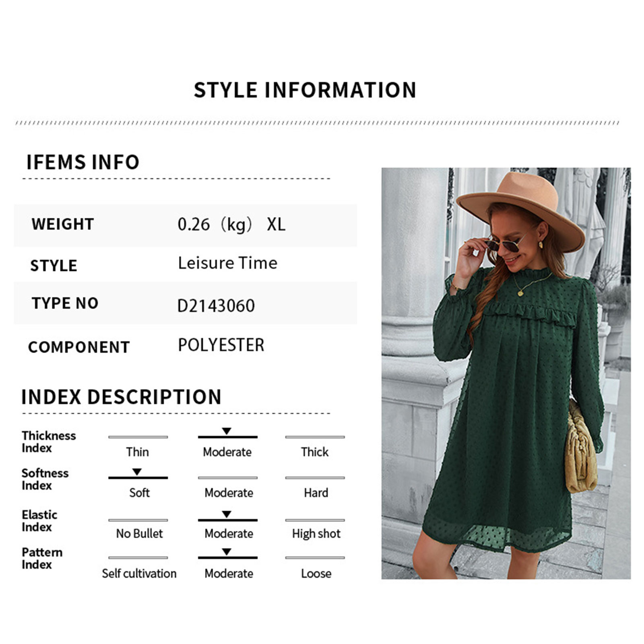
Task: Click the Softness Index Soft triangle marker
Action: pyautogui.click(x=137, y=472)
